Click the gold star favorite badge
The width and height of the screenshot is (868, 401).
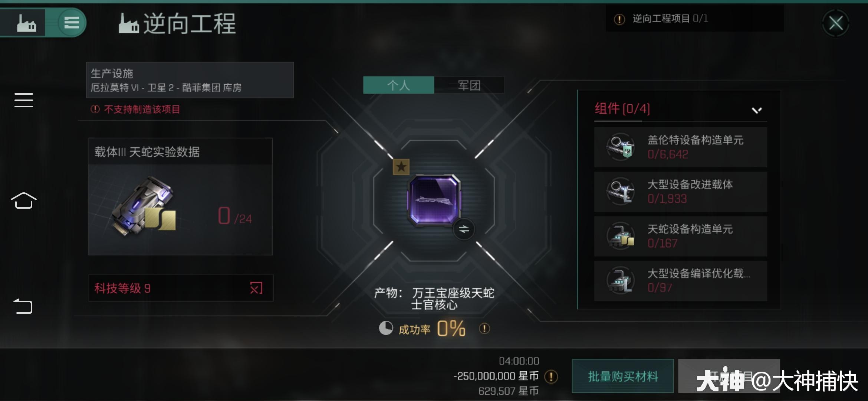point(401,167)
